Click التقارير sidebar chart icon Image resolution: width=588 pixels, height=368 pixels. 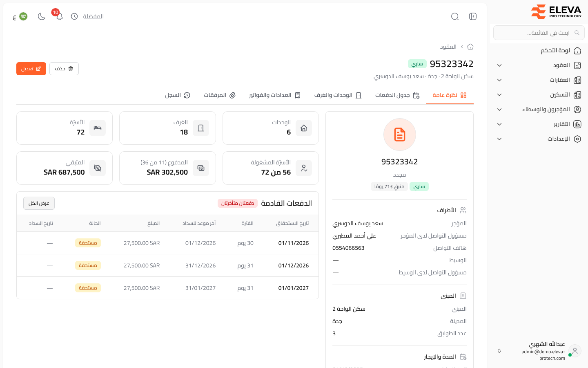point(577,124)
